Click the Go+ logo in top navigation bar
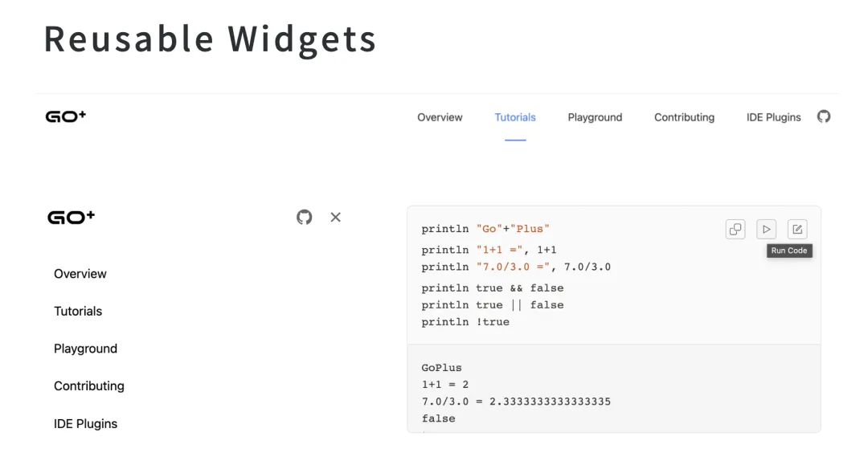Viewport: 868px width, 469px height. click(66, 116)
